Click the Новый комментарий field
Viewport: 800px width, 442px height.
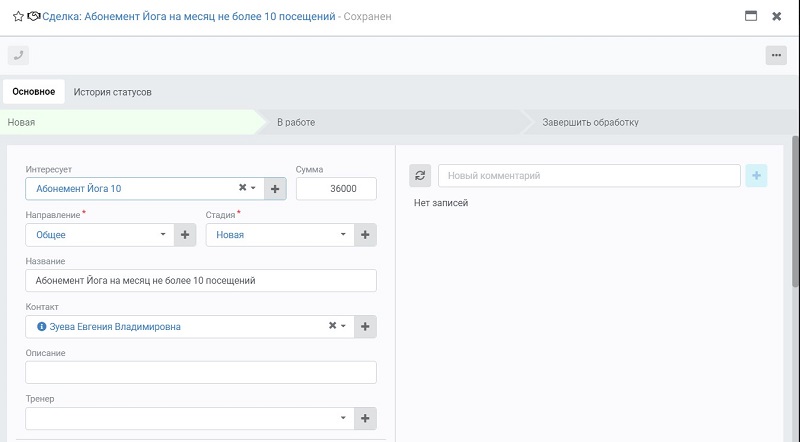click(589, 176)
